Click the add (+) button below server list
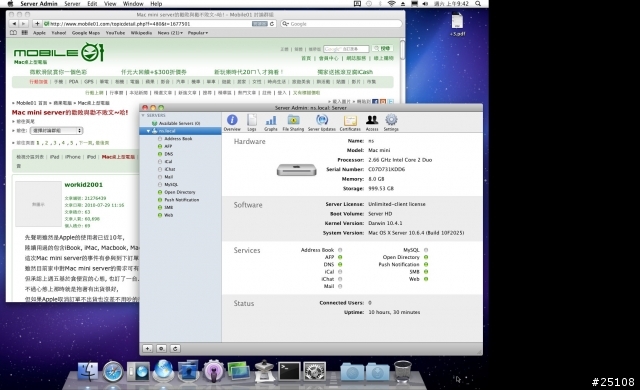The image size is (640, 390). click(x=148, y=348)
